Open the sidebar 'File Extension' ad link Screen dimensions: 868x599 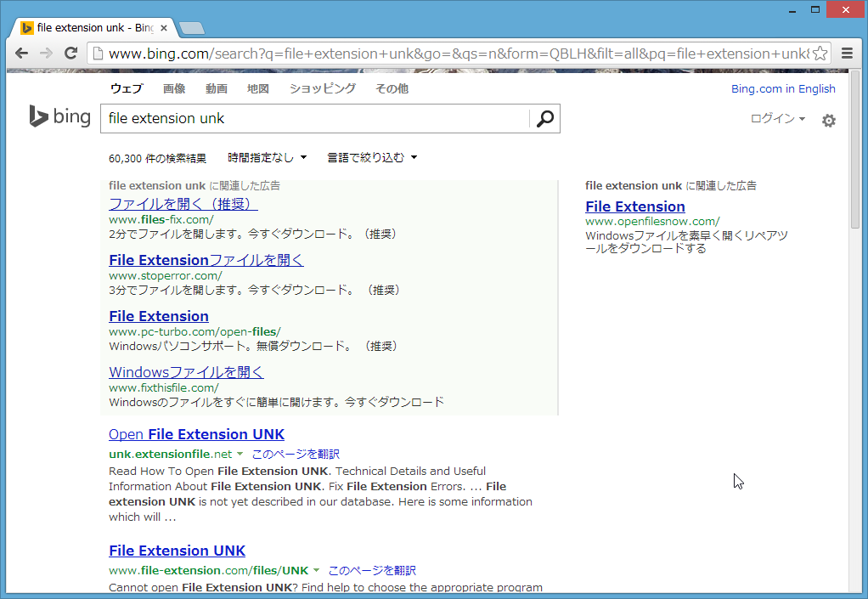pyautogui.click(x=635, y=206)
